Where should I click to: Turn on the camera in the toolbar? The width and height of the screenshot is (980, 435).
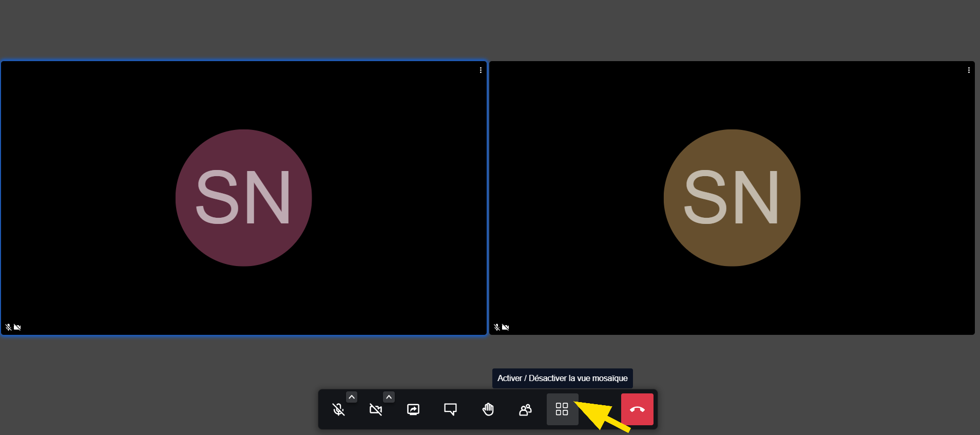click(376, 409)
